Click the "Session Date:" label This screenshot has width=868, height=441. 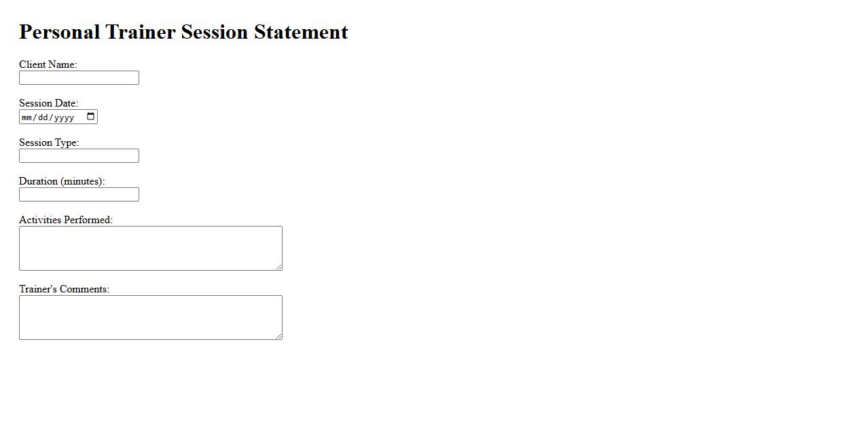pos(48,103)
